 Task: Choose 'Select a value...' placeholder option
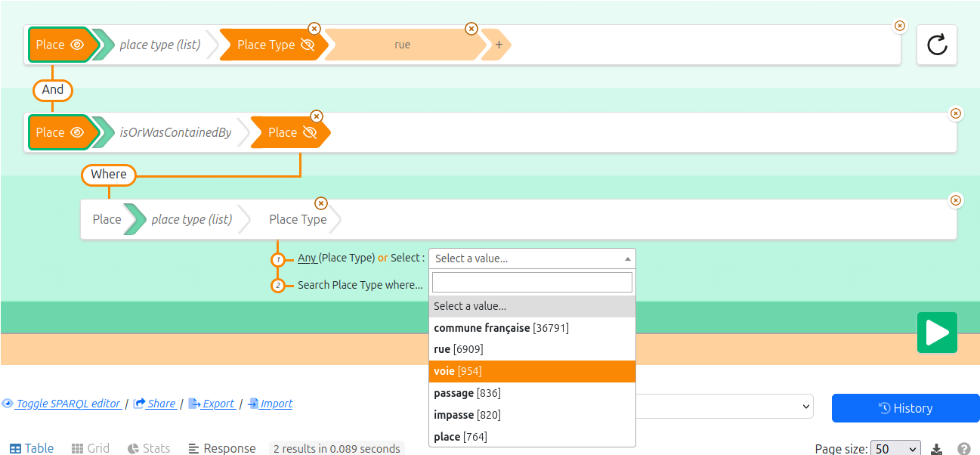point(532,306)
